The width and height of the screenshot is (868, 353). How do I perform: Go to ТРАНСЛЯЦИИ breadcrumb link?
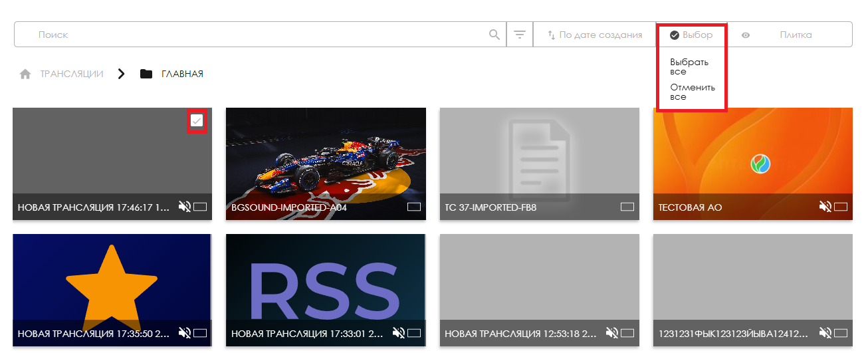point(72,74)
